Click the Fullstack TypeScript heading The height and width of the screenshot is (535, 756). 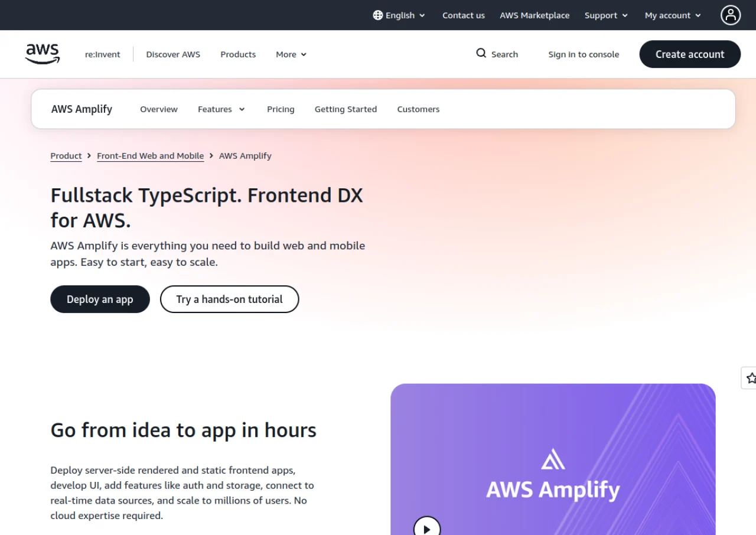[207, 207]
